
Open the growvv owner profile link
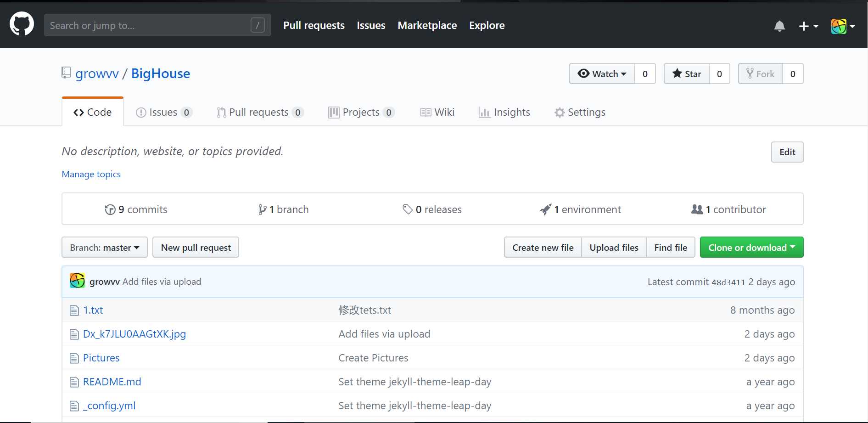[97, 73]
